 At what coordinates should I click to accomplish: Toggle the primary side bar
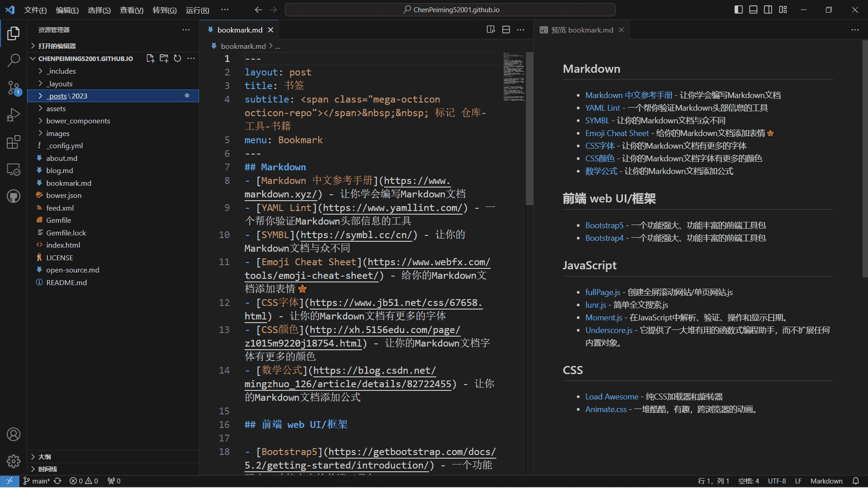pyautogui.click(x=739, y=10)
